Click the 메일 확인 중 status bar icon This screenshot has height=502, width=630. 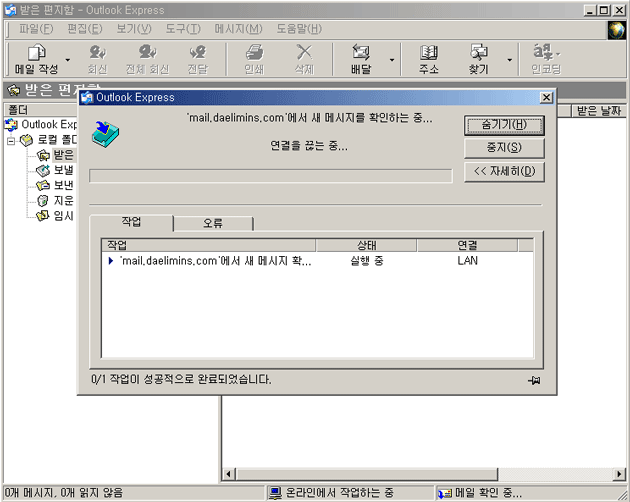[445, 493]
